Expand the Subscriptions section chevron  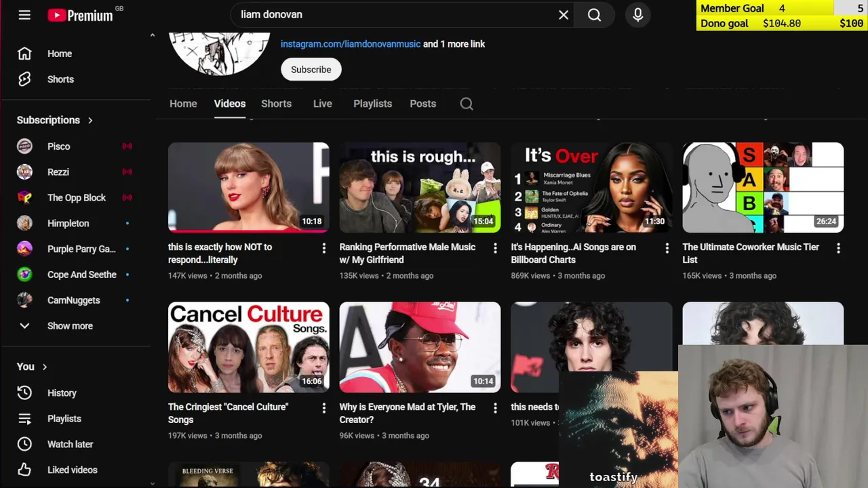[x=90, y=121]
